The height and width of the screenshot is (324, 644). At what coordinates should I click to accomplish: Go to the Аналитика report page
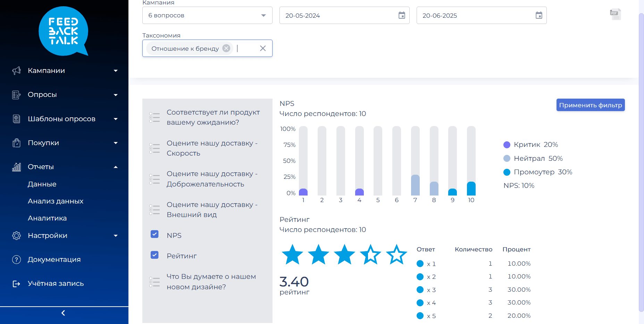pos(47,218)
